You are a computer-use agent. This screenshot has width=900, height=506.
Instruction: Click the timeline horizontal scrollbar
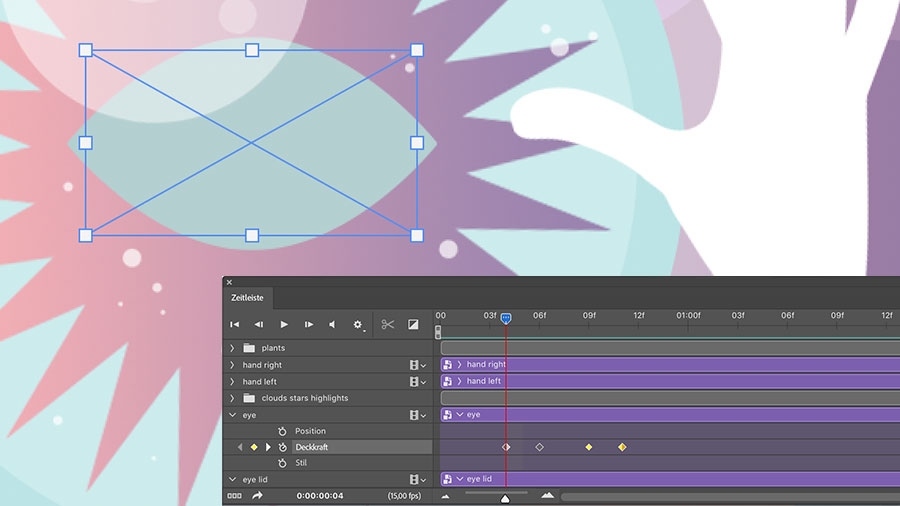[x=730, y=496]
